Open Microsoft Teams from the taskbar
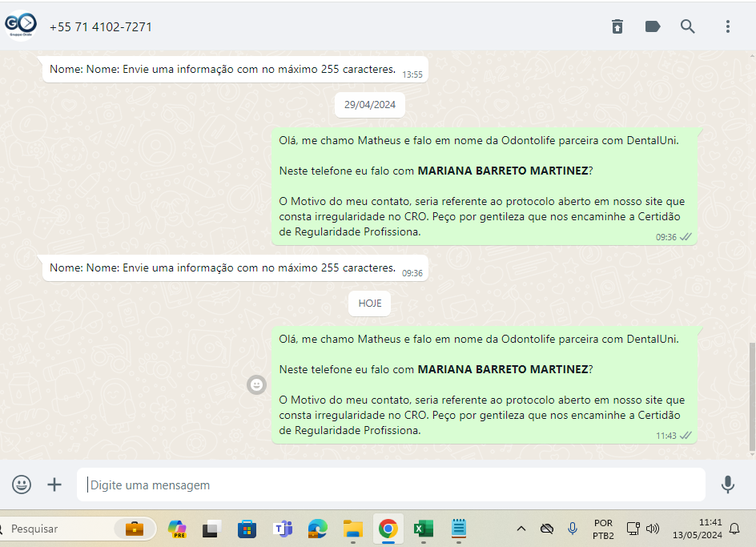756x547 pixels. coord(283,529)
